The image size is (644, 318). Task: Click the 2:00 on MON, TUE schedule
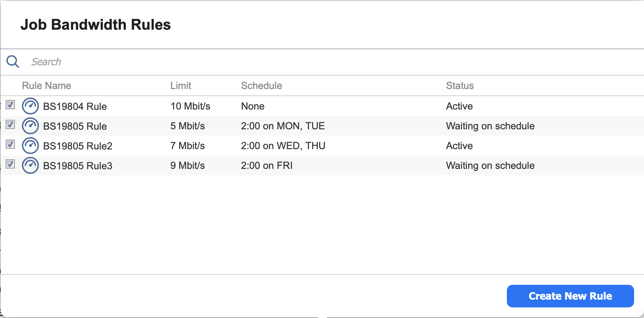pyautogui.click(x=283, y=126)
